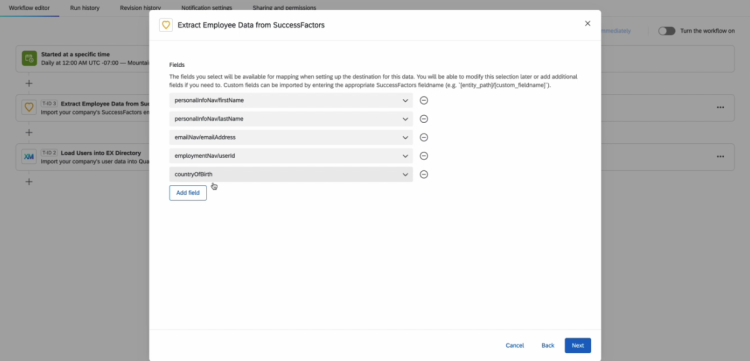Select the Load Users into EX Directory card
Screen dimensions: 750x361
[375, 157]
